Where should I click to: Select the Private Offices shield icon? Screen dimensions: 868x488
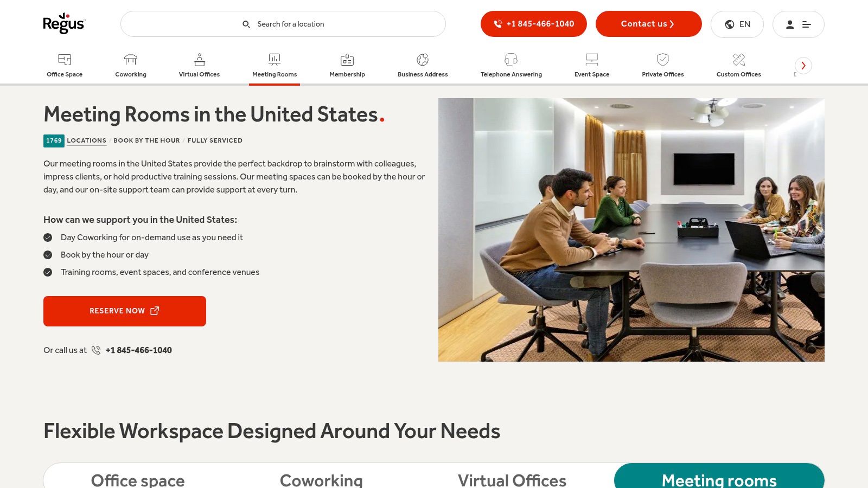coord(663,60)
